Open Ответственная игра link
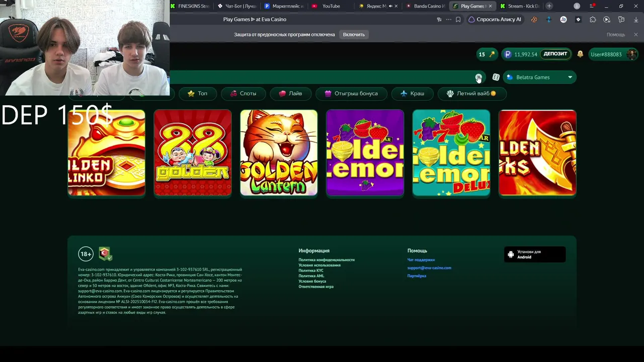This screenshot has width=644, height=362. [x=316, y=287]
